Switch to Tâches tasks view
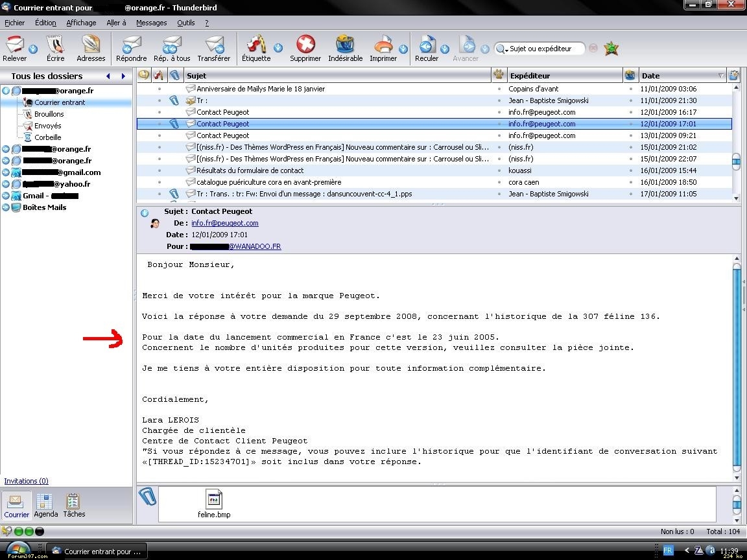 click(x=74, y=506)
